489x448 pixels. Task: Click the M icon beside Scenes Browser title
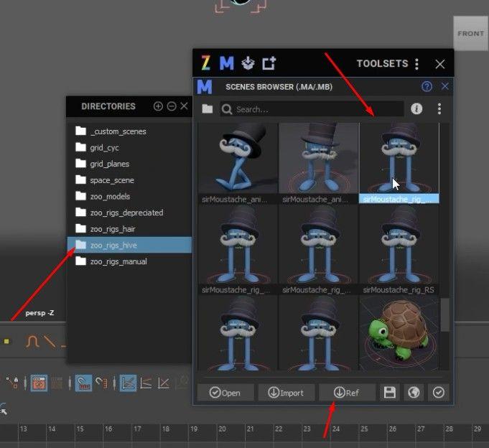205,87
